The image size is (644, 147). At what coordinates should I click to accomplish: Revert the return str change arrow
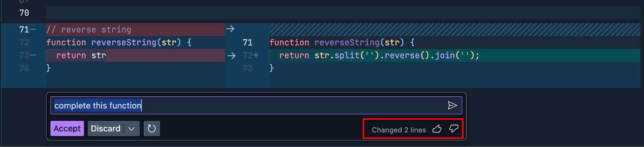(231, 56)
